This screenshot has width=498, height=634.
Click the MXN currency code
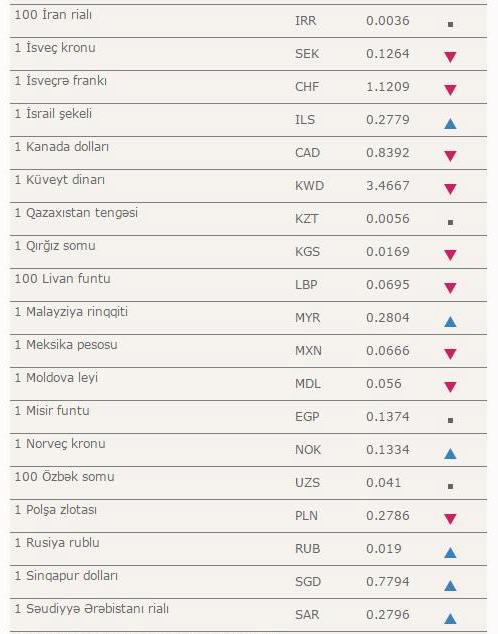308,351
